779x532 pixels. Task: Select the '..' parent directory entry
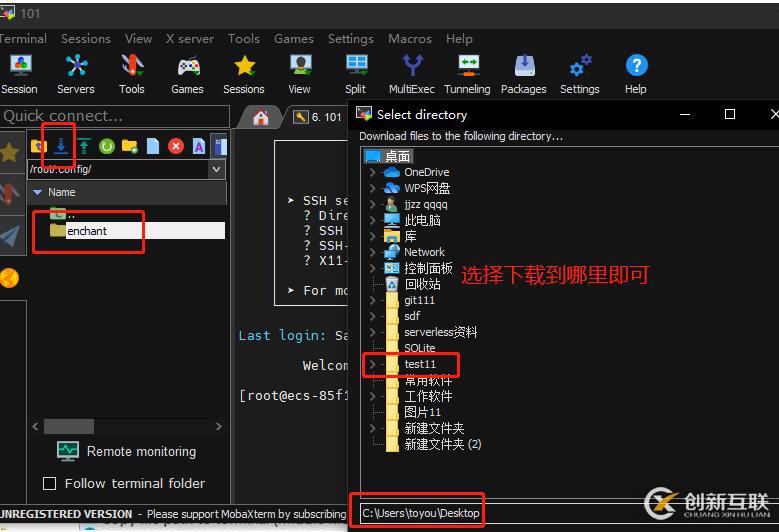(x=63, y=214)
